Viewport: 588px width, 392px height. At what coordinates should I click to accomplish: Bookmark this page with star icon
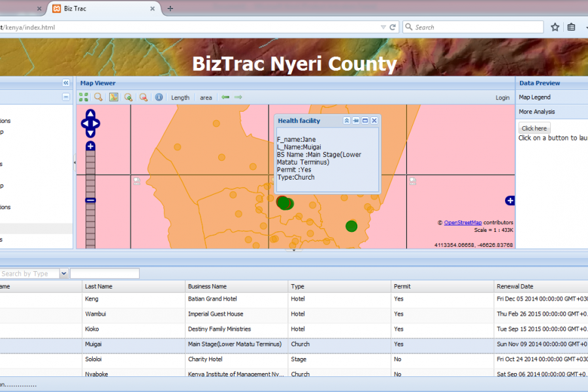pos(555,27)
